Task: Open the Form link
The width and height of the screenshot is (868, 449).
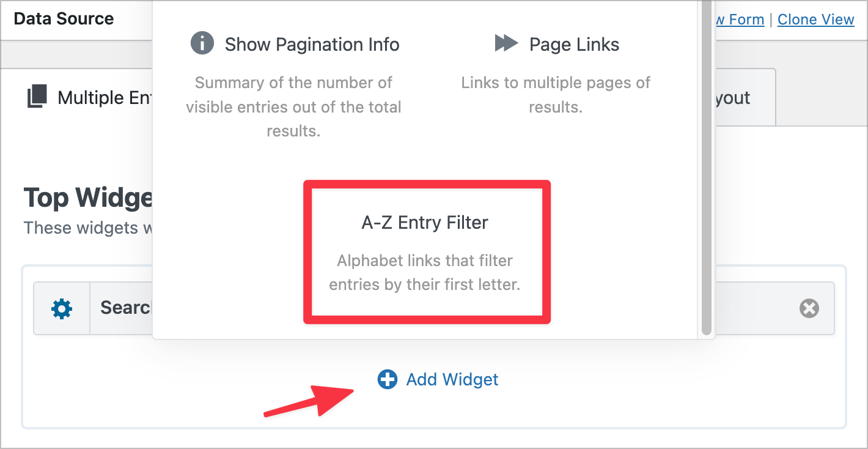Action: (x=740, y=19)
